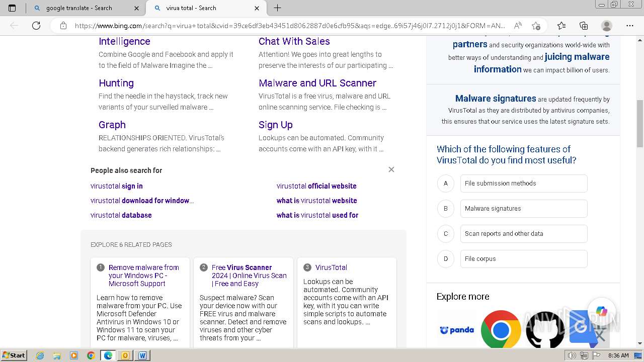Click the address bar URL field
Screen dimensions: 644x362
pos(290,26)
